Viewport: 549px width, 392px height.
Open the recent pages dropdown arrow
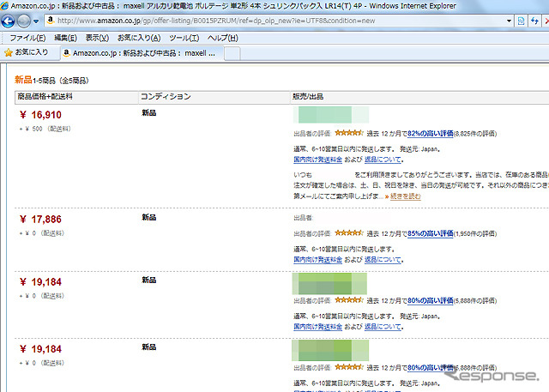[x=36, y=21]
